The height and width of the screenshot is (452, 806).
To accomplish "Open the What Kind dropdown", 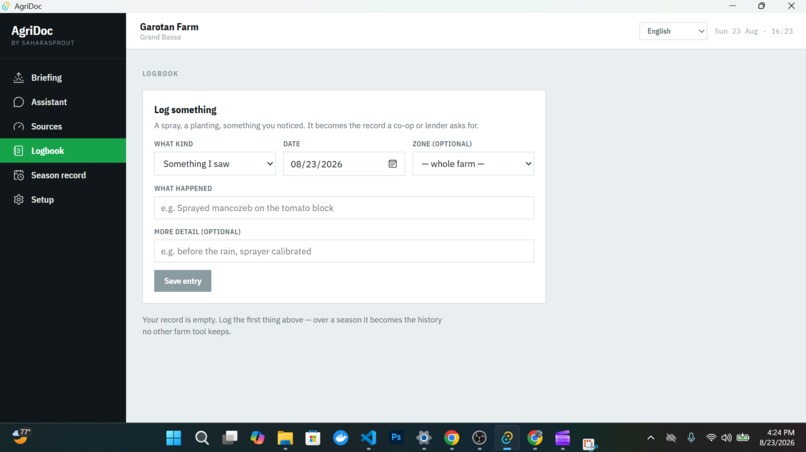I will pos(215,164).
